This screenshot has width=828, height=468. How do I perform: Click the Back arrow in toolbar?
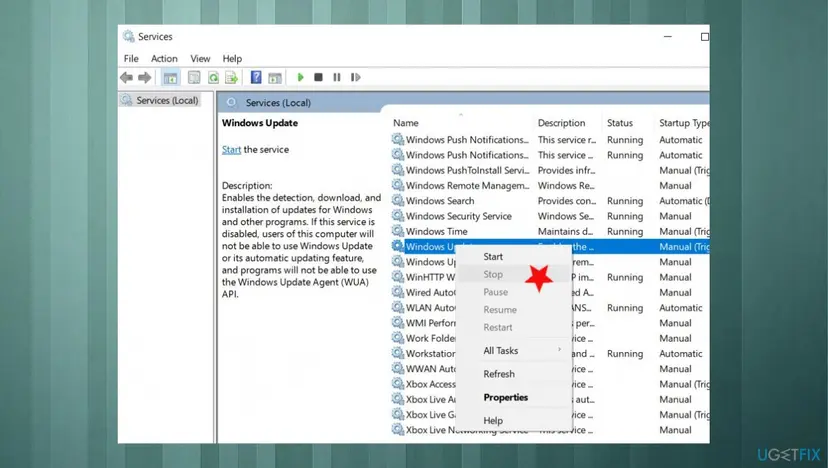pos(126,78)
